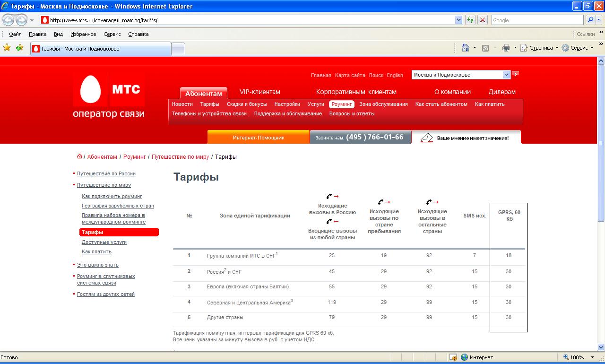
Task: Click the Google search input box
Action: (x=537, y=20)
